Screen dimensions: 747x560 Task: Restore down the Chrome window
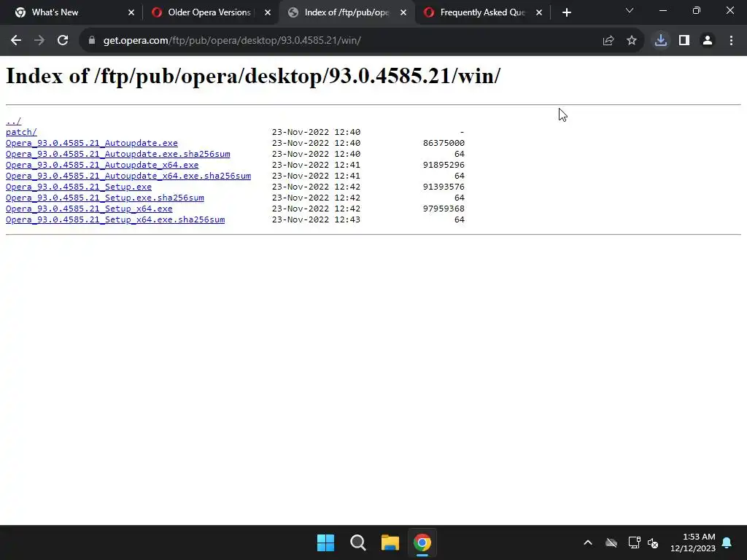coord(697,10)
